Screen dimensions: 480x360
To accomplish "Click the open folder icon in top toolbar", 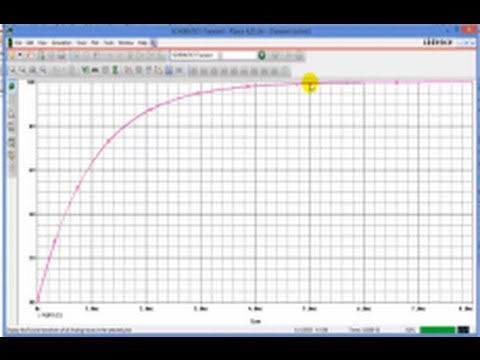I will (30, 56).
